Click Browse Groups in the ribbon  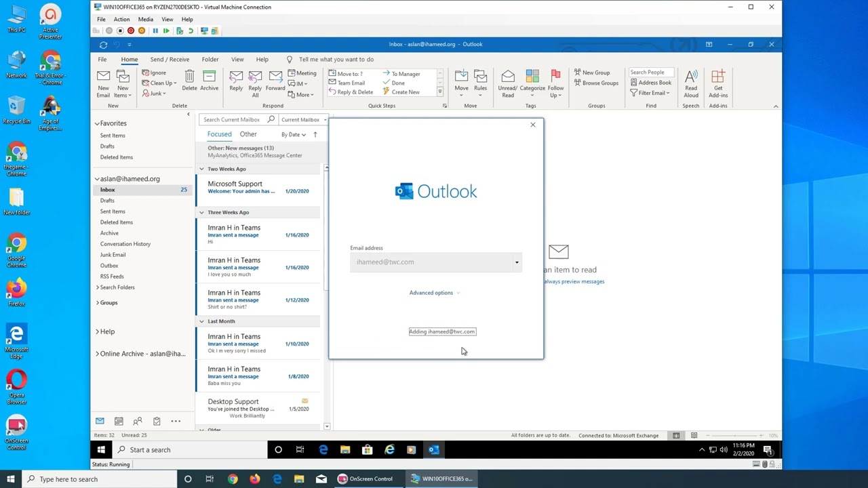596,83
